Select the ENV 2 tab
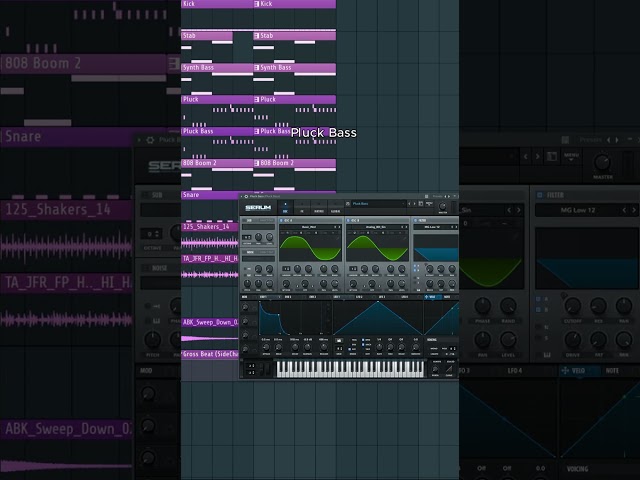640x480 pixels. point(288,297)
